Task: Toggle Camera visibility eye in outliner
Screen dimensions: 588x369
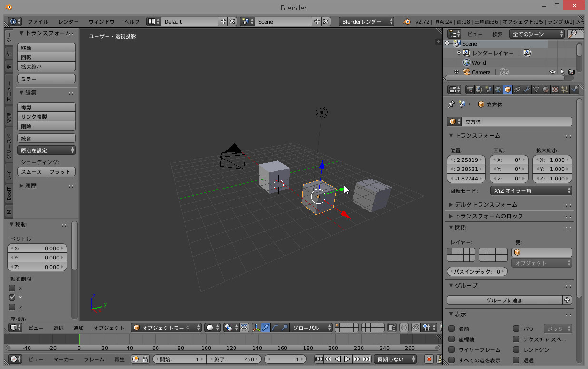Action: tap(553, 72)
